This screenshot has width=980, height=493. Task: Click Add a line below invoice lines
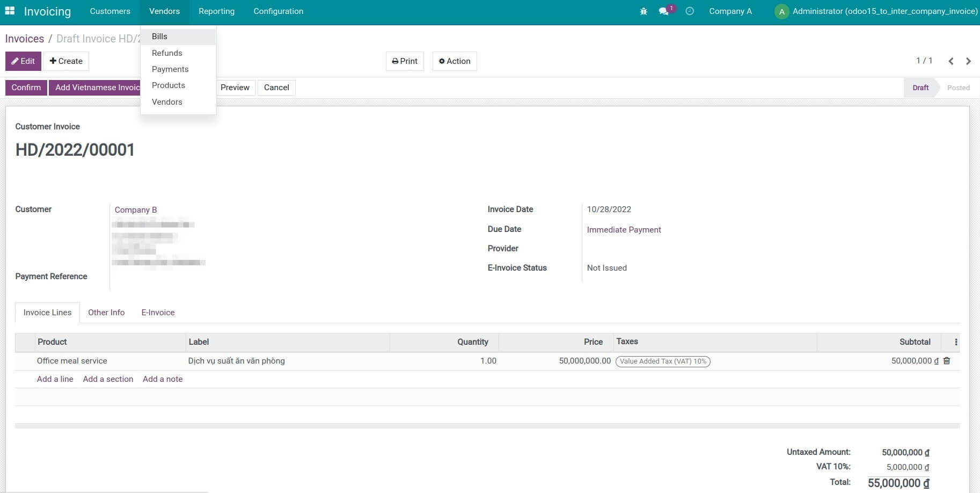(x=55, y=379)
